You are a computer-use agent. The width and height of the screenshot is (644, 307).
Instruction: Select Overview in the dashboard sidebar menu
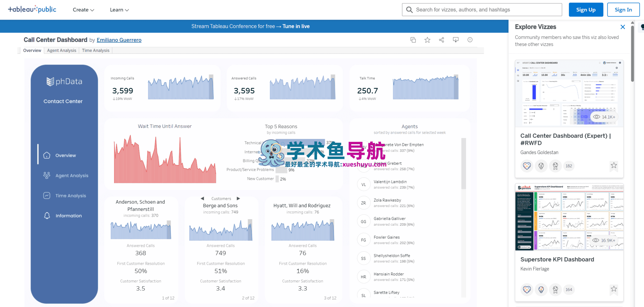pos(66,155)
